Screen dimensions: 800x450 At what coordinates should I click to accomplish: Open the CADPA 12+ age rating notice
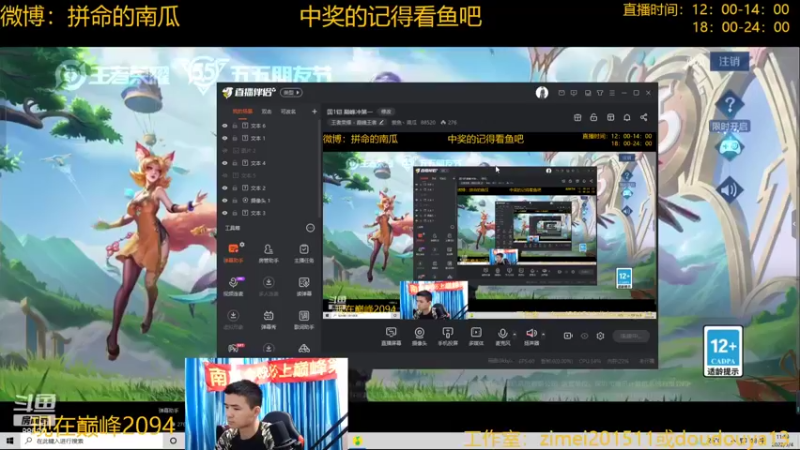(x=723, y=352)
